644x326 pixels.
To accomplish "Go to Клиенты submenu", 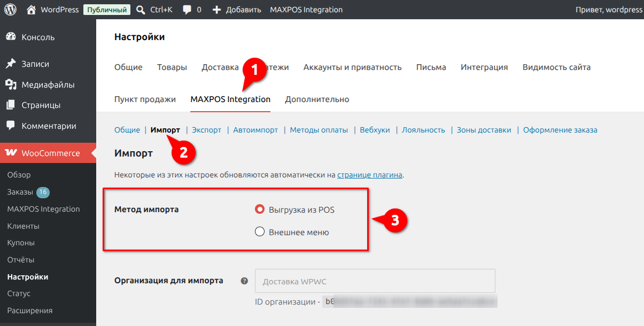I will click(x=23, y=226).
